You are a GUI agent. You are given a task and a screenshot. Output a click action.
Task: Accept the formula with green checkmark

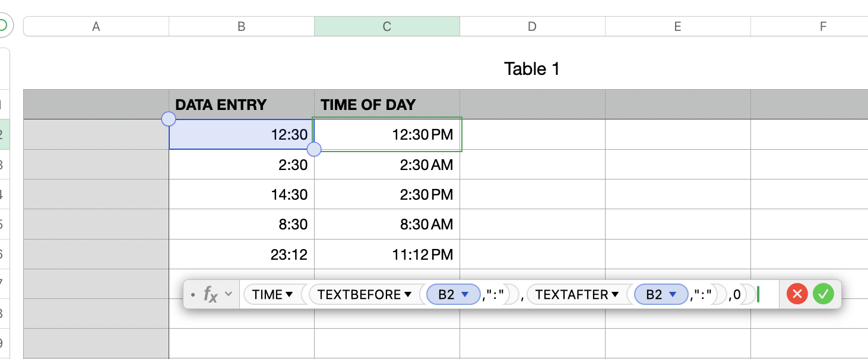823,294
